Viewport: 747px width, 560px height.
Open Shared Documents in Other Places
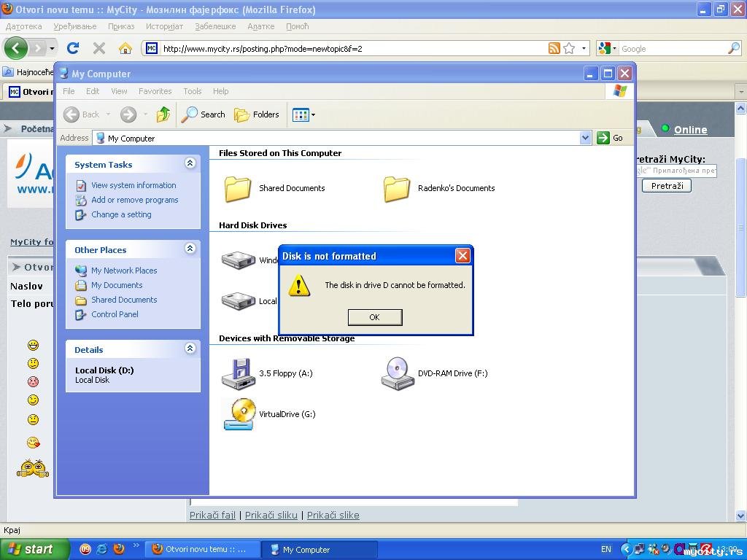pos(124,300)
